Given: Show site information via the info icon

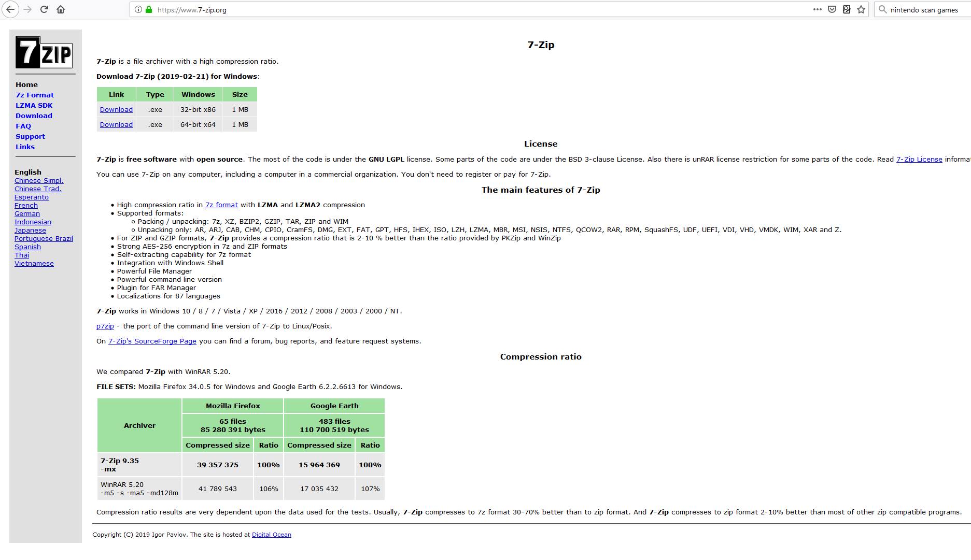Looking at the screenshot, I should click(x=138, y=9).
